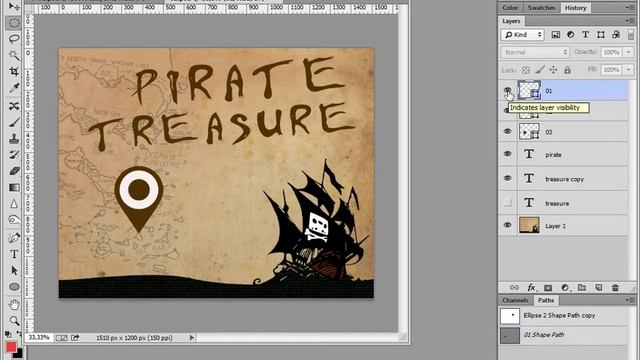Delete layer with trash icon
The image size is (640, 360).
tap(615, 288)
